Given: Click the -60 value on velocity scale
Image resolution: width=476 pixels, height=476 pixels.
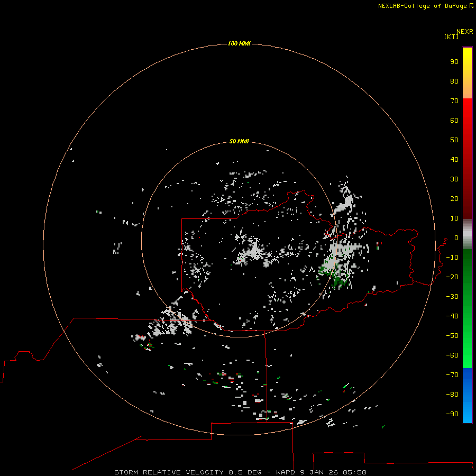Looking at the screenshot, I should pyautogui.click(x=452, y=355).
